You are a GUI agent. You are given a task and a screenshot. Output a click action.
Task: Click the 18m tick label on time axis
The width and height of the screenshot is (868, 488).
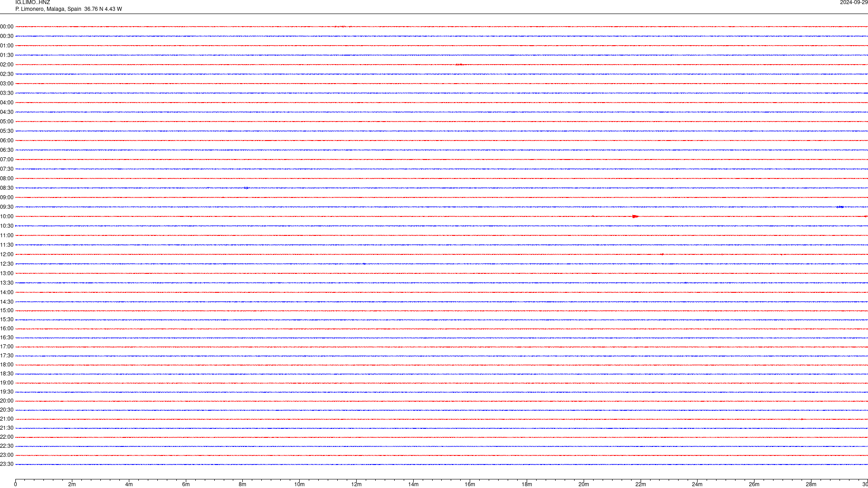click(x=527, y=484)
